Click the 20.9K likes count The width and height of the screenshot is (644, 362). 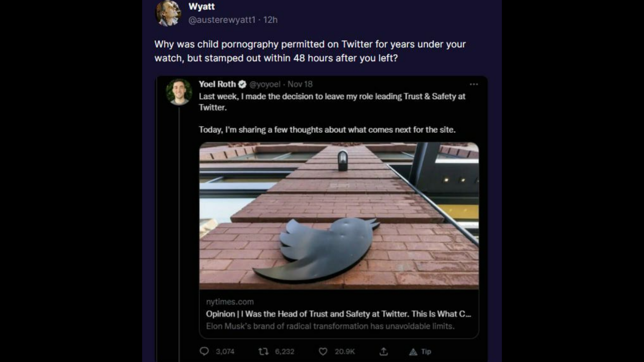(x=344, y=351)
